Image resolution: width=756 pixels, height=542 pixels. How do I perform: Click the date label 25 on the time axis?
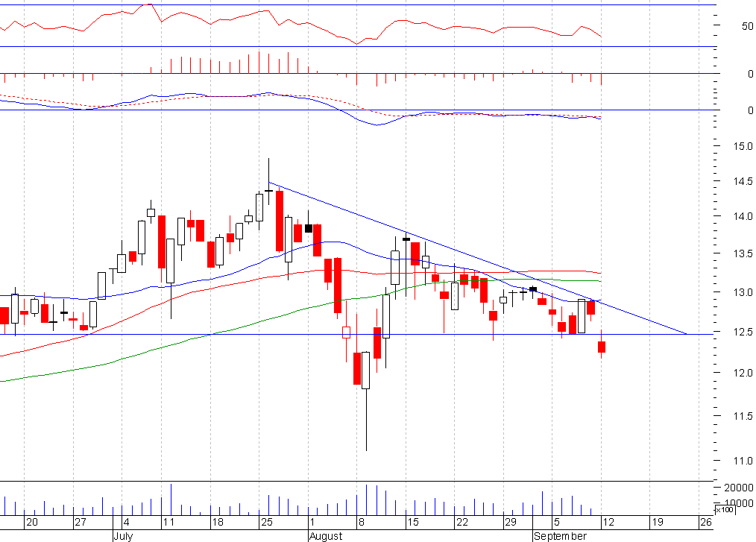[x=267, y=522]
